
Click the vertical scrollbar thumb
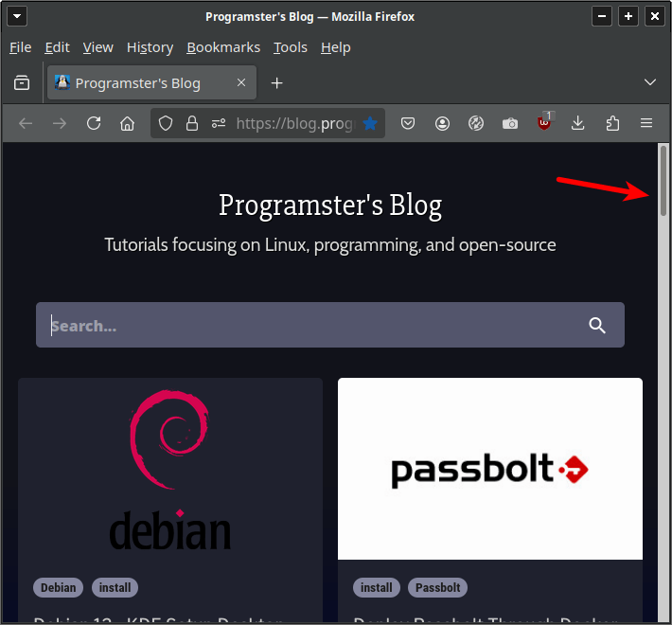coord(663,181)
